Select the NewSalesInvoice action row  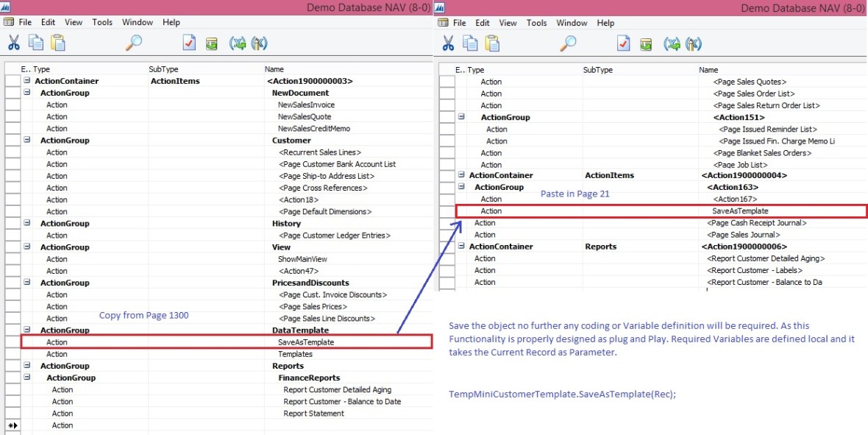[x=305, y=105]
